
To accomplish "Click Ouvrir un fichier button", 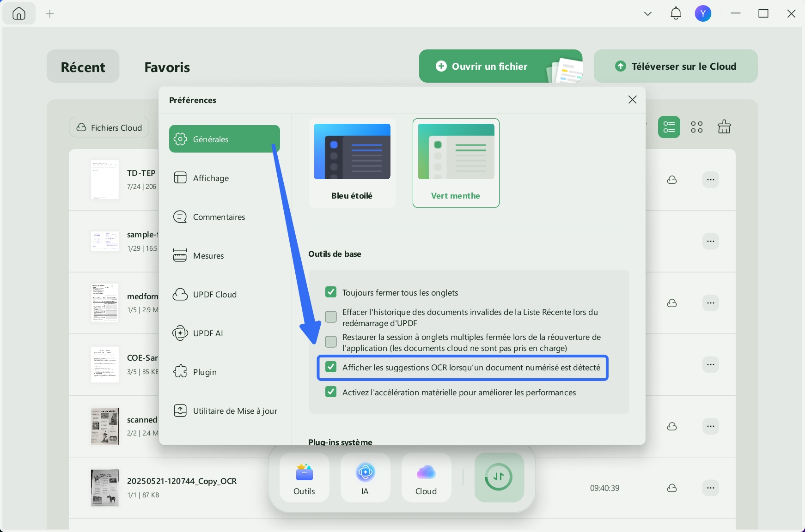I will point(500,66).
